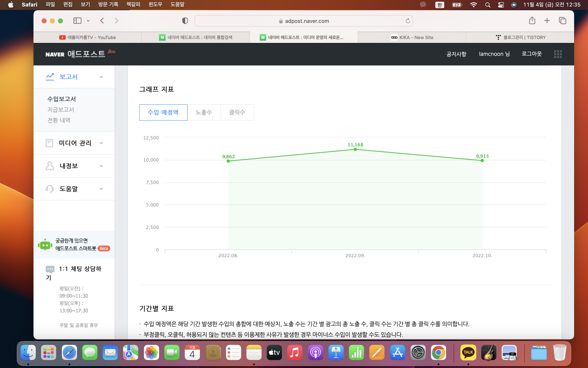The height and width of the screenshot is (368, 588).
Task: Switch to the 클릭수 graph tab
Action: (237, 112)
